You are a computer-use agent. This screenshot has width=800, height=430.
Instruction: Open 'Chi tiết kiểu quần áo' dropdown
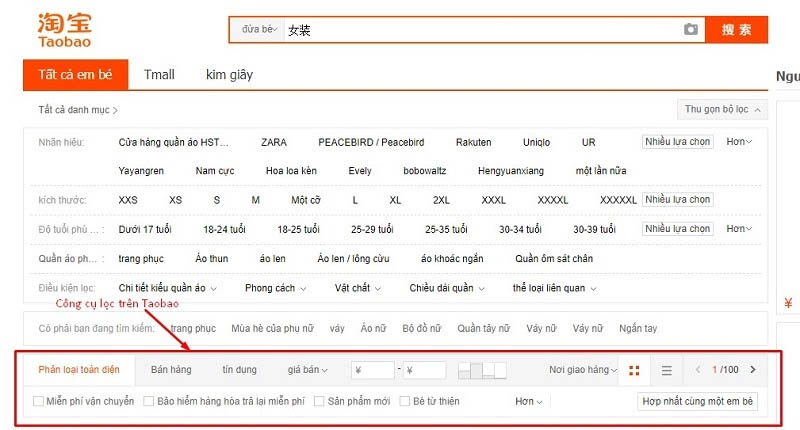(x=167, y=288)
